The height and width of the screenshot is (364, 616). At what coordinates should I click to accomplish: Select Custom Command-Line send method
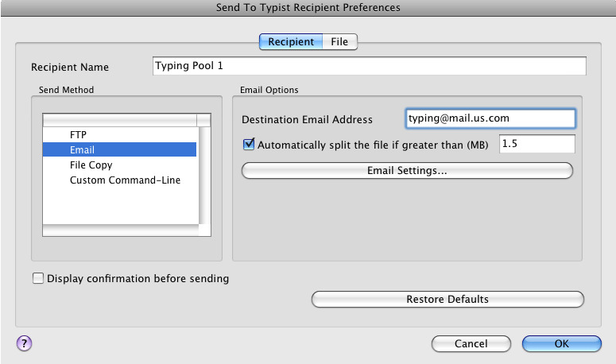click(x=119, y=180)
